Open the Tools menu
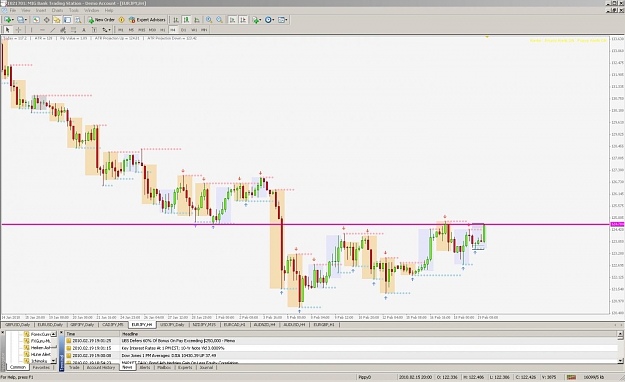625x382 pixels. tap(74, 10)
